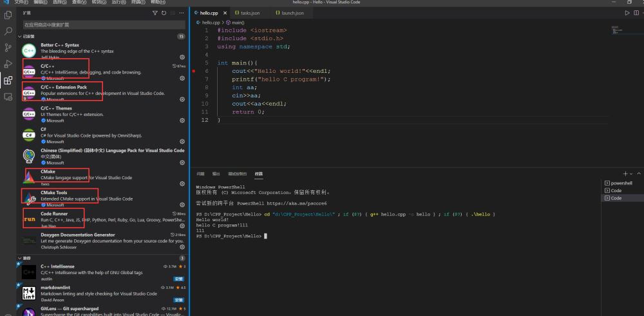The height and width of the screenshot is (316, 644).
Task: Open the Remote Explorer icon in activity bar
Action: click(x=8, y=97)
